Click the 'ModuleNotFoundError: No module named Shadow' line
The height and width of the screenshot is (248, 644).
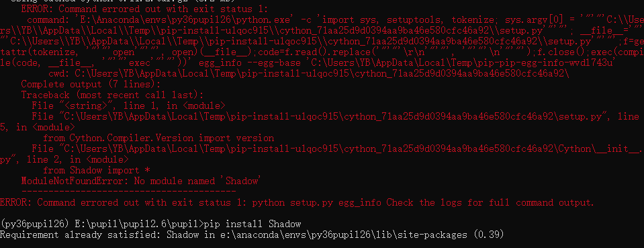click(141, 181)
